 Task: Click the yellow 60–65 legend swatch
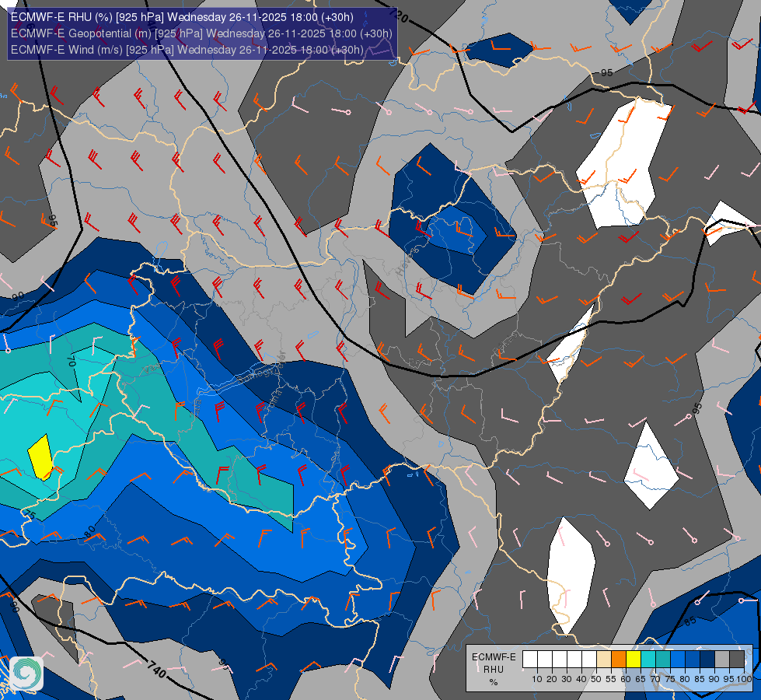point(634,659)
